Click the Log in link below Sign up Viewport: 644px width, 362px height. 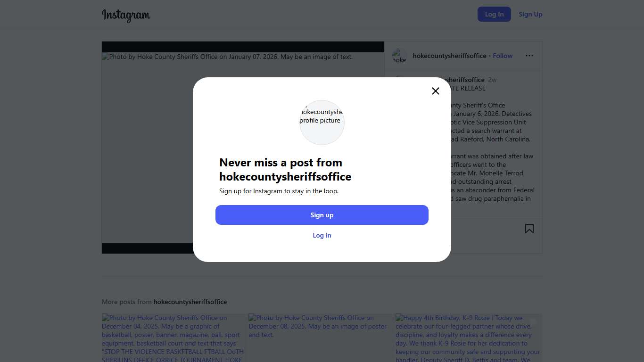click(x=322, y=235)
